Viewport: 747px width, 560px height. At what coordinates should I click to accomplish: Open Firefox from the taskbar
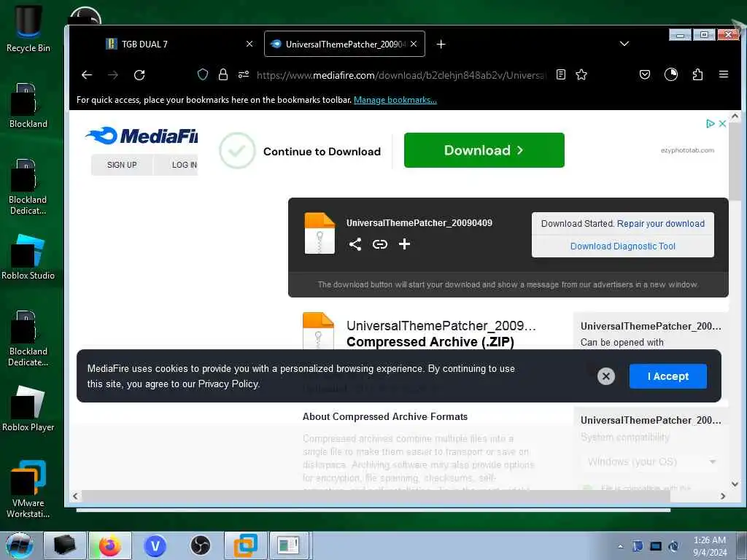(109, 545)
